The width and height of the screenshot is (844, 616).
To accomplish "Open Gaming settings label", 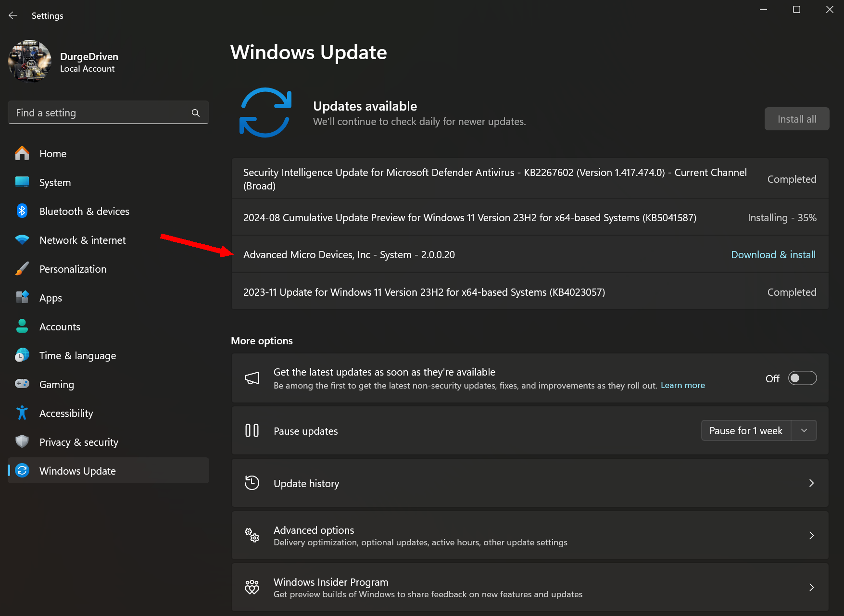I will coord(57,384).
